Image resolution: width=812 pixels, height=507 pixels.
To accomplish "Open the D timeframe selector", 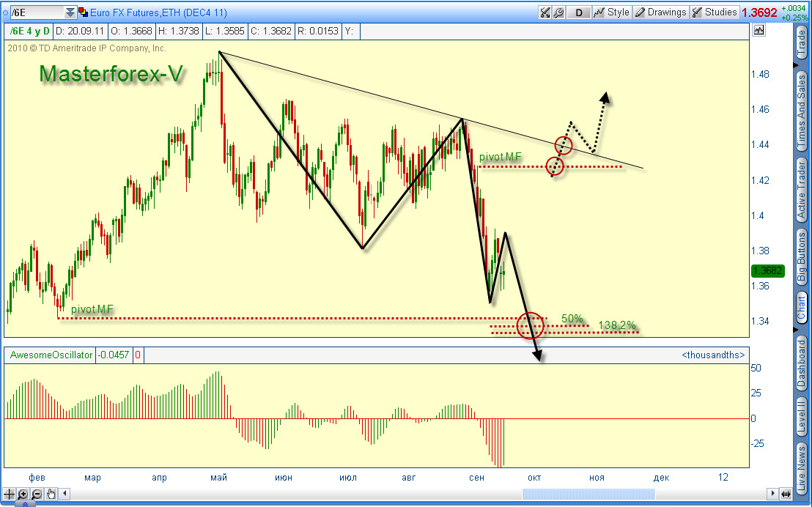I will click(579, 12).
